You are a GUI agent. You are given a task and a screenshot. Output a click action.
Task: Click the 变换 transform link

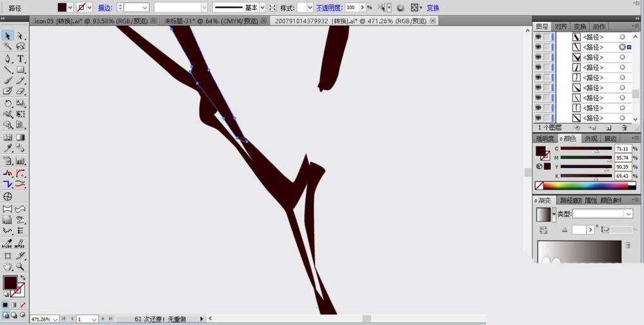[433, 8]
